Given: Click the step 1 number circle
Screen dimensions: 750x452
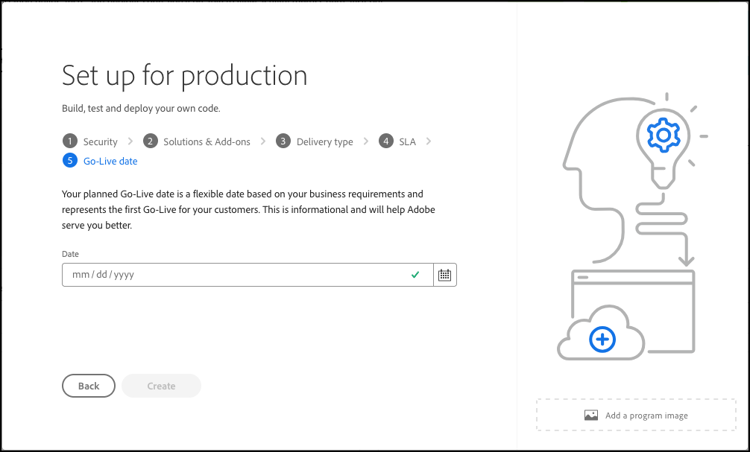Looking at the screenshot, I should [x=70, y=141].
